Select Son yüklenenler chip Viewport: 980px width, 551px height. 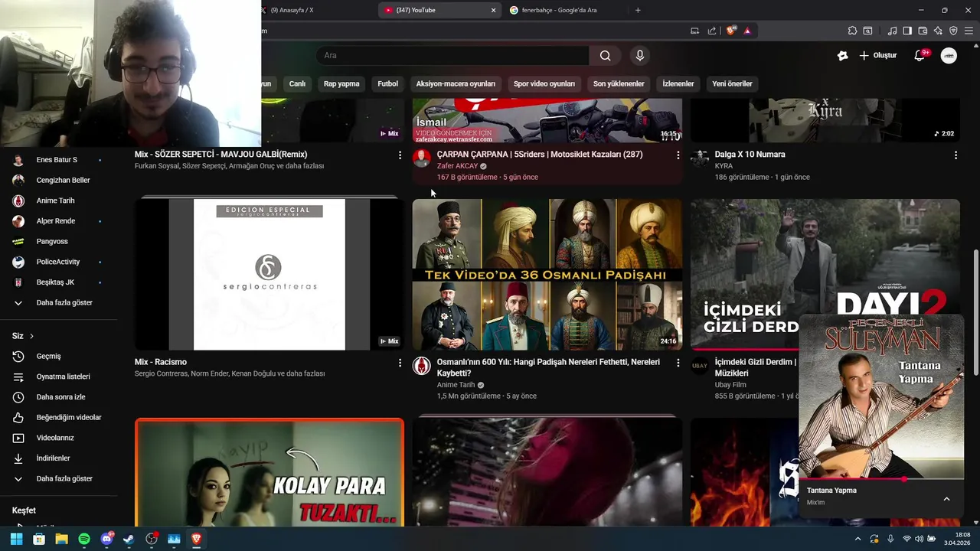619,83
